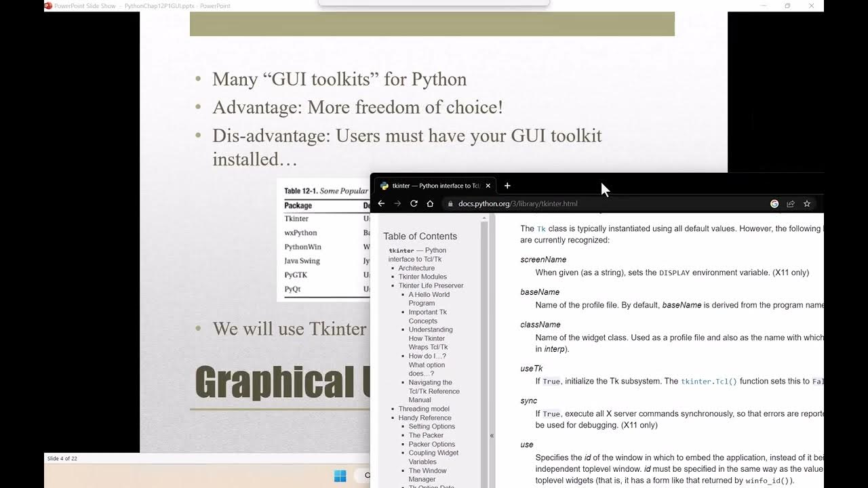Click the Package column header in slide table
The height and width of the screenshot is (488, 868).
298,205
